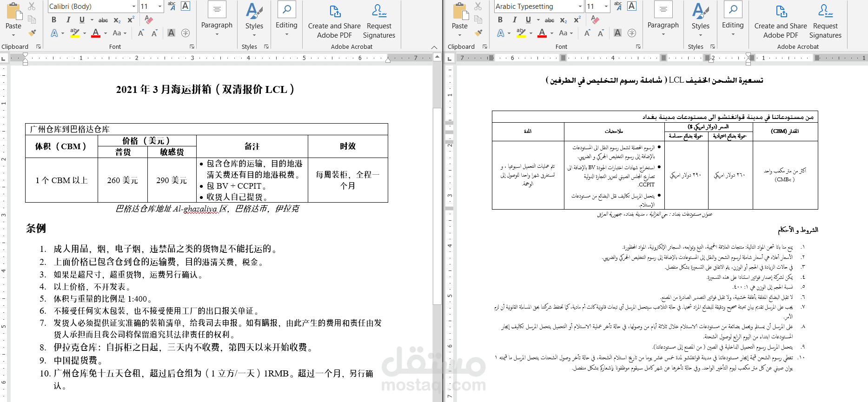Click Request Signatures in left window
Viewport: 868px width, 402px height.
click(x=379, y=21)
